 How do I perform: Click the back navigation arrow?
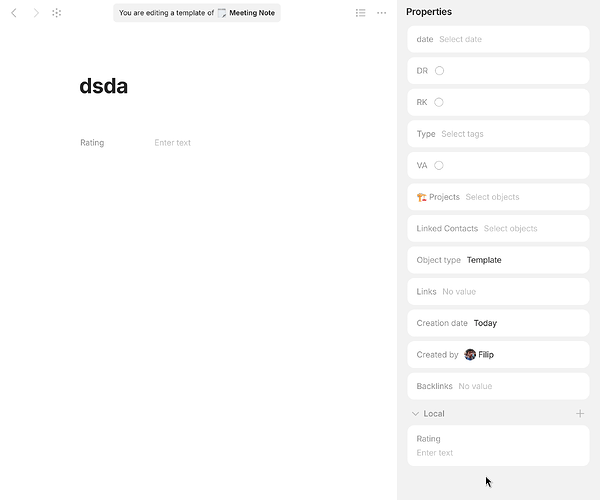[13, 13]
